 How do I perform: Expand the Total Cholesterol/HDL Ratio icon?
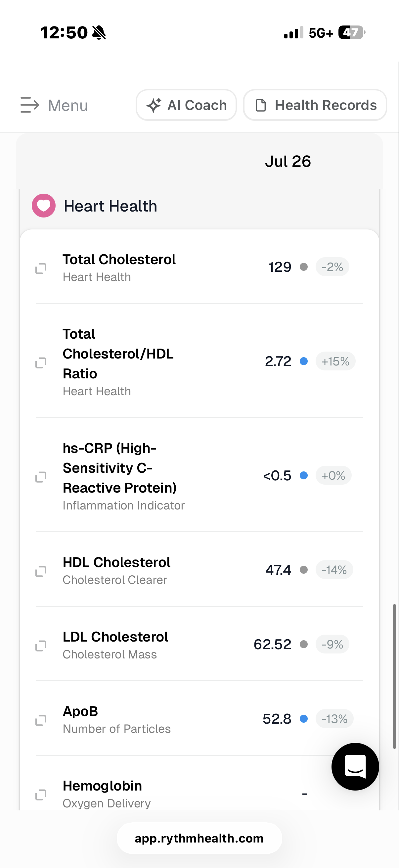coord(41,362)
